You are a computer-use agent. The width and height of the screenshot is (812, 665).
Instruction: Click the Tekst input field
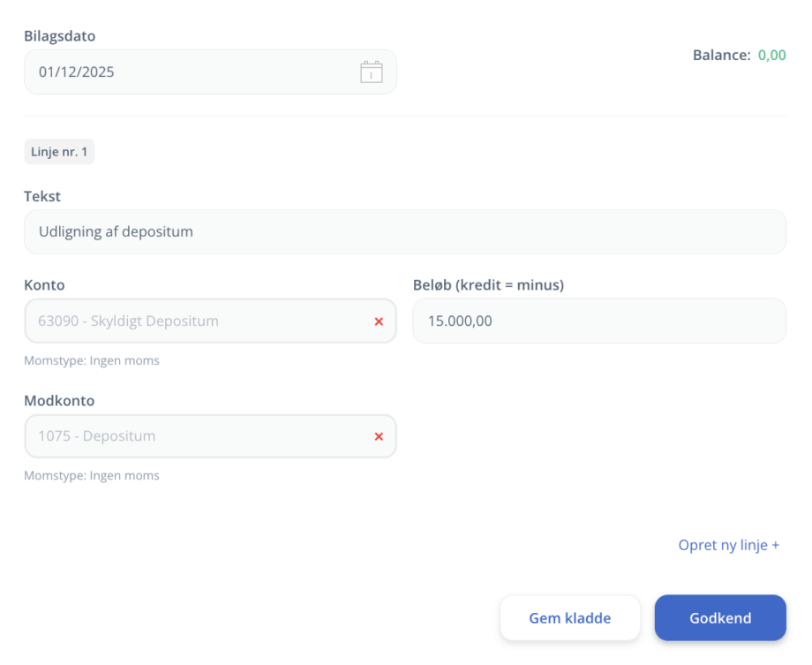pos(404,232)
